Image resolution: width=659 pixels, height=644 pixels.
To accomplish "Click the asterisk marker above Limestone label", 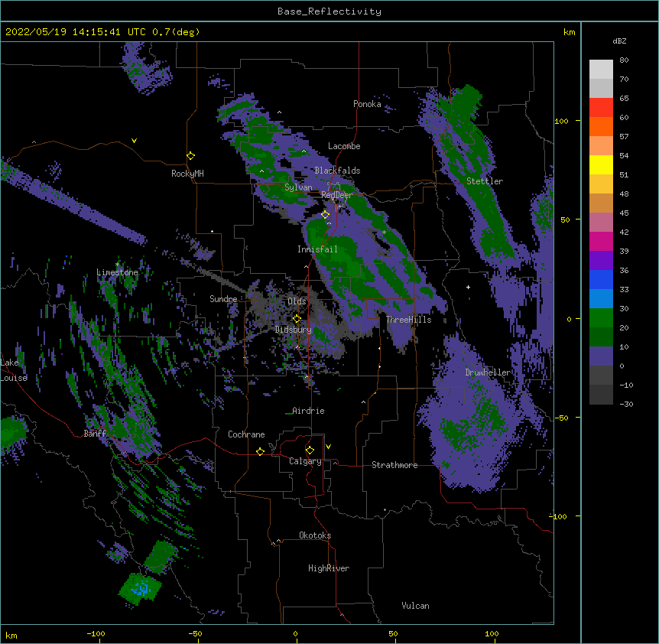I will point(117,265).
